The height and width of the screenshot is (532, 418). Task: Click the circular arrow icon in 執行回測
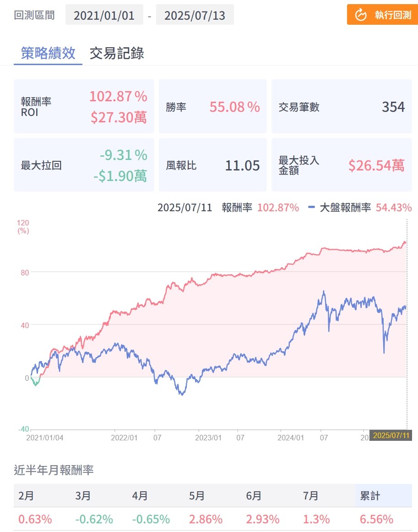[361, 15]
